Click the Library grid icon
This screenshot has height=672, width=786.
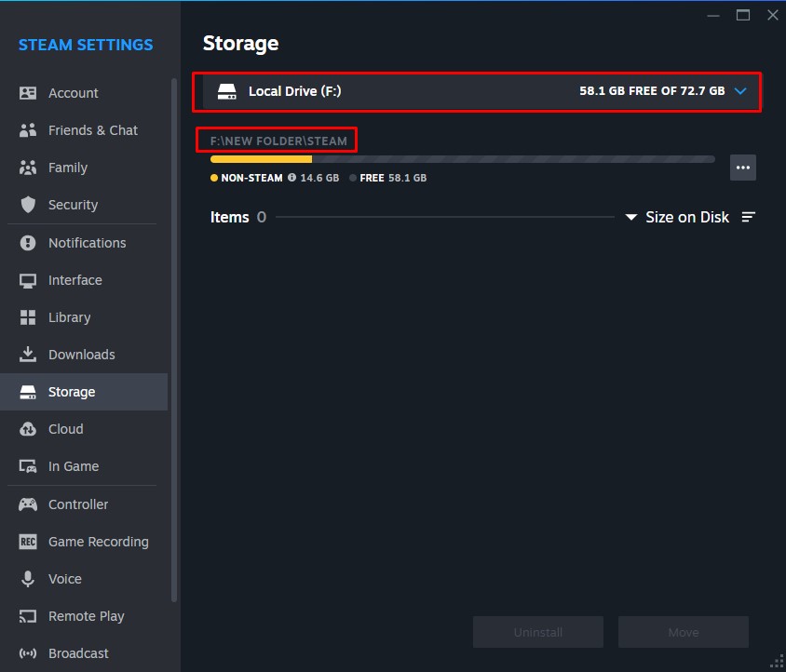(28, 317)
